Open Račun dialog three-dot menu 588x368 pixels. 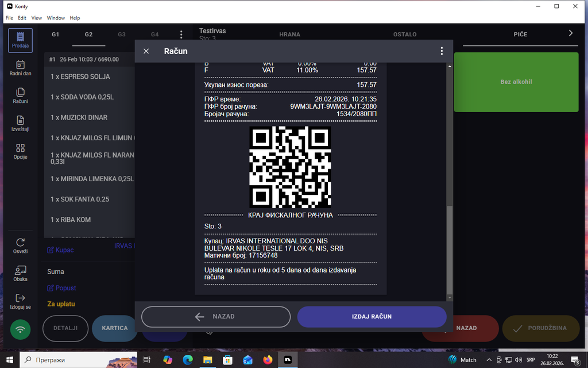pos(442,51)
